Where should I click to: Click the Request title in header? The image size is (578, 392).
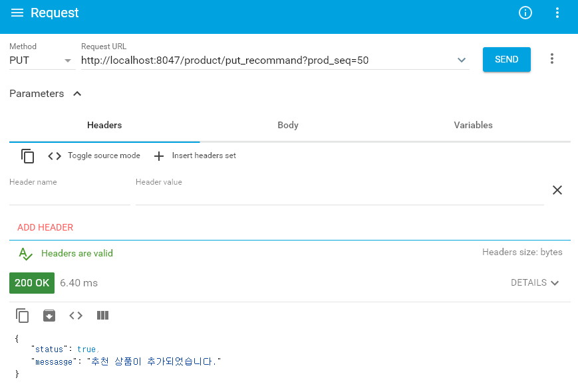coord(55,13)
